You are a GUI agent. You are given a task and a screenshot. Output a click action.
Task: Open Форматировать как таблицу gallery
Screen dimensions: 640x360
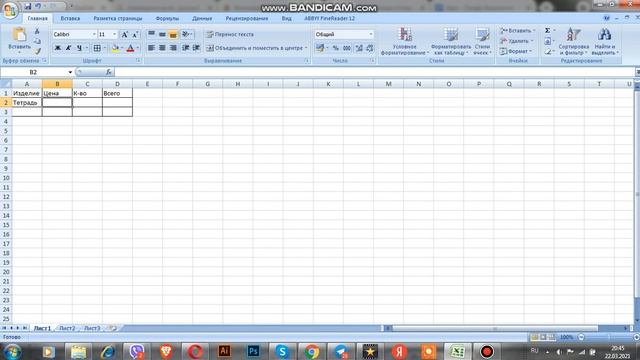(x=451, y=41)
